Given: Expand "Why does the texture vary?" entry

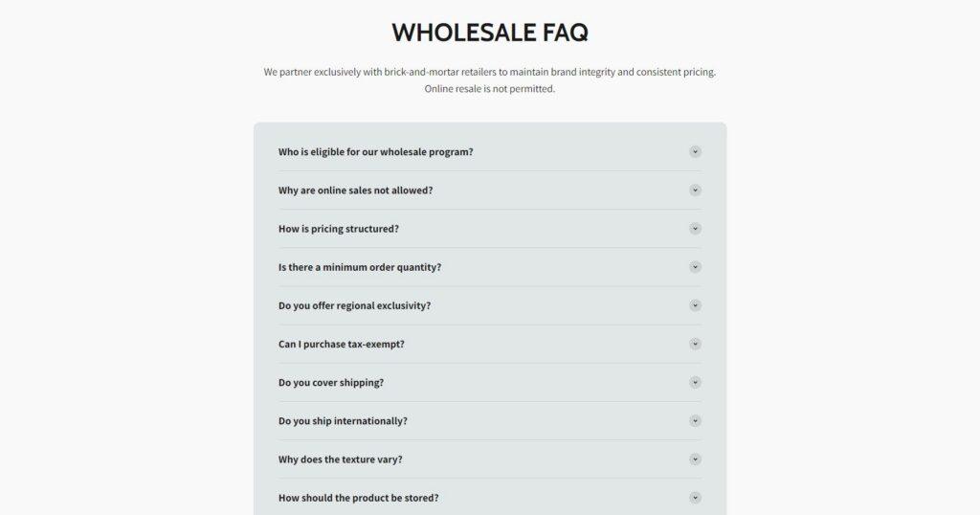Looking at the screenshot, I should click(340, 459).
